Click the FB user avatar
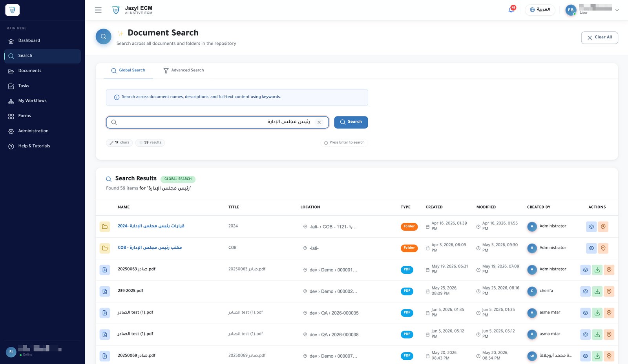Viewport: 628px width, 364px height. (571, 10)
